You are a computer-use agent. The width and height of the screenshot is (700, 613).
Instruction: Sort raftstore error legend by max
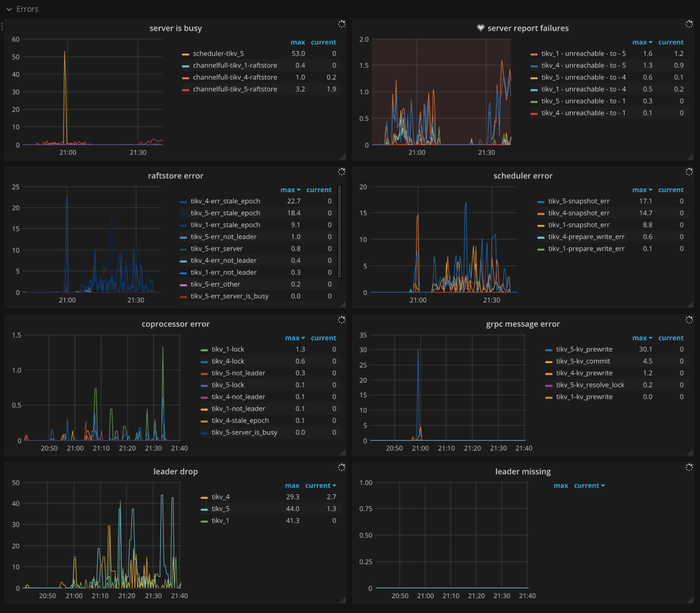[x=290, y=190]
